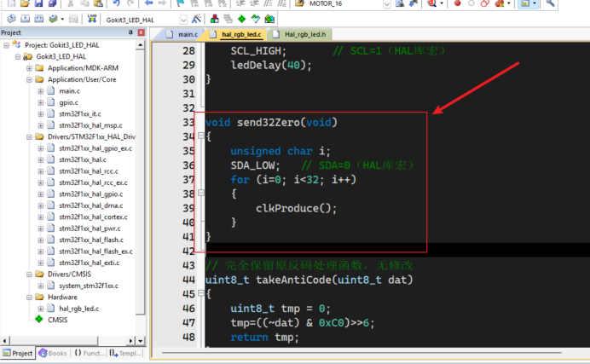
Task: Open the Books panel tab
Action: 52,352
